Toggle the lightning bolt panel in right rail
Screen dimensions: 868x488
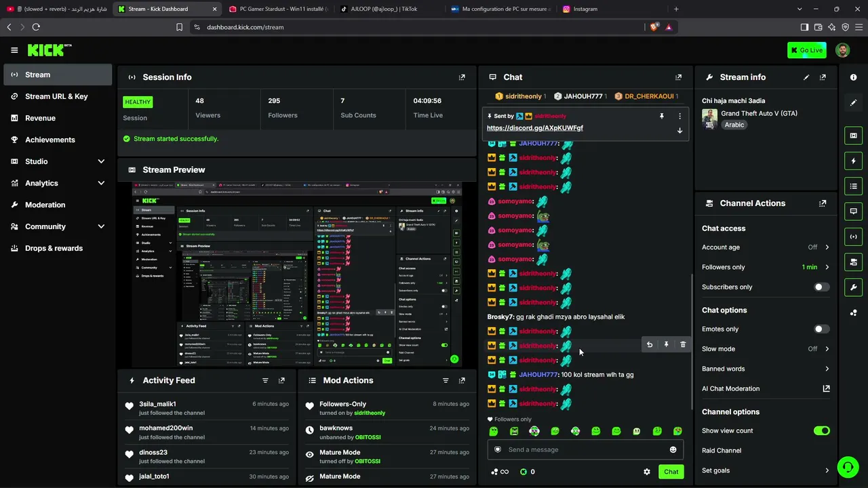click(853, 161)
